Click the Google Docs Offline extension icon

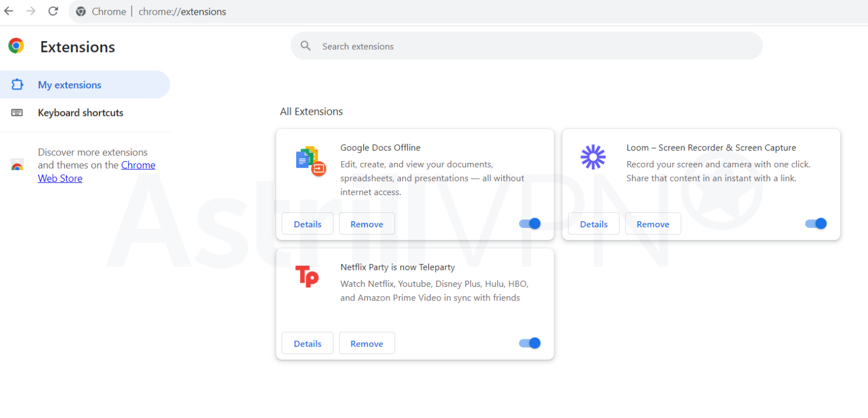click(309, 160)
